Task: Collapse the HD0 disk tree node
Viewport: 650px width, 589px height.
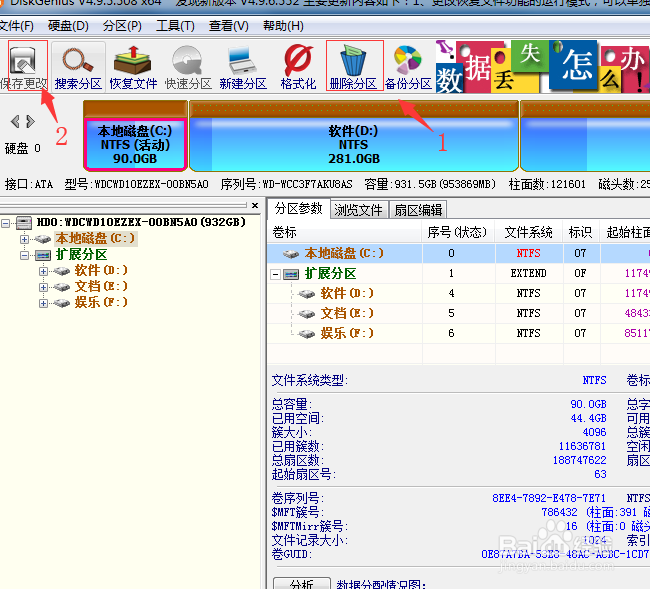Action: [5, 223]
